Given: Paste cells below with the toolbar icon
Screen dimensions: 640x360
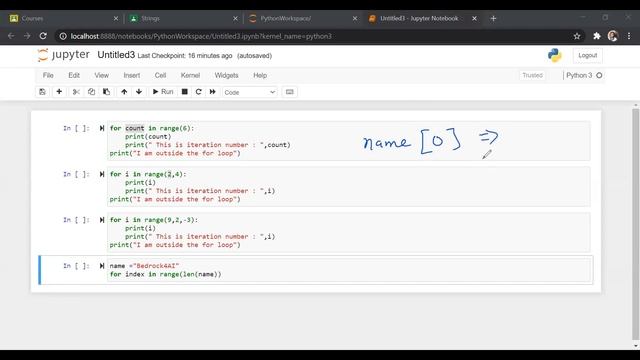Looking at the screenshot, I should click(107, 92).
